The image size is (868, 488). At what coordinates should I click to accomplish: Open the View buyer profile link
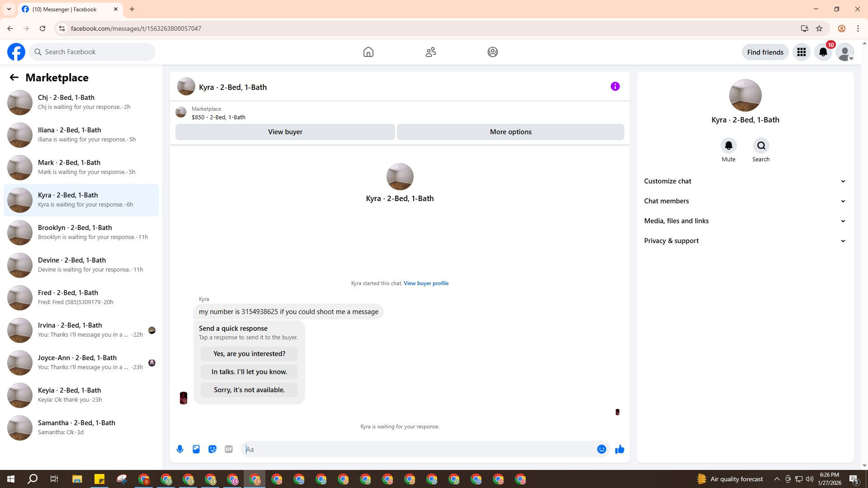tap(426, 283)
